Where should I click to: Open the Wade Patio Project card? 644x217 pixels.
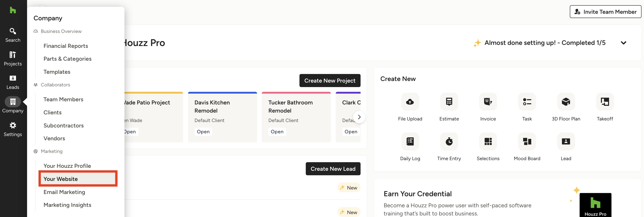click(154, 117)
